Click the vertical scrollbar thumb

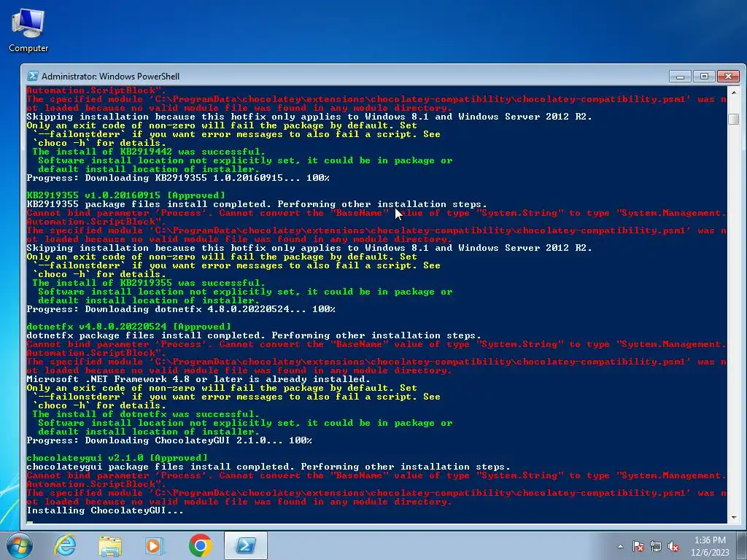coord(734,119)
